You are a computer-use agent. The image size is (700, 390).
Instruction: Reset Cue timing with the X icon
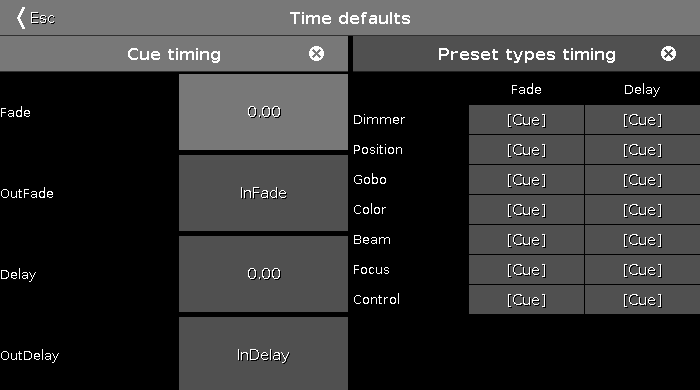[317, 54]
